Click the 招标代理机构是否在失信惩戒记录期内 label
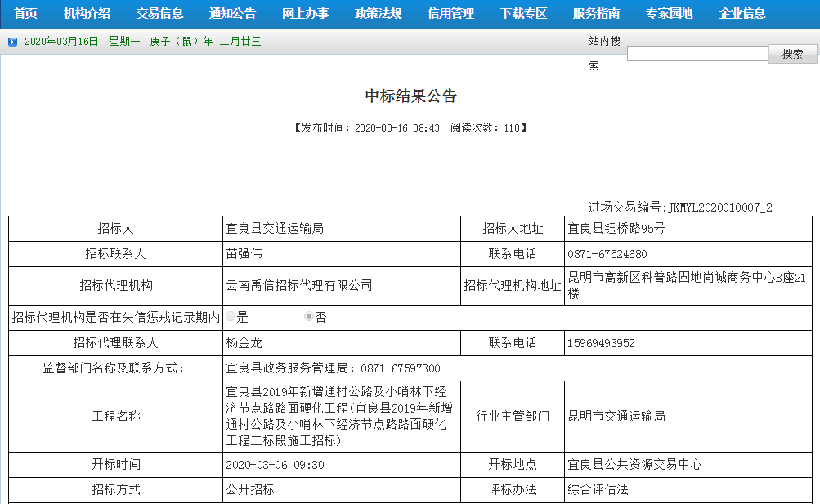 click(x=115, y=317)
